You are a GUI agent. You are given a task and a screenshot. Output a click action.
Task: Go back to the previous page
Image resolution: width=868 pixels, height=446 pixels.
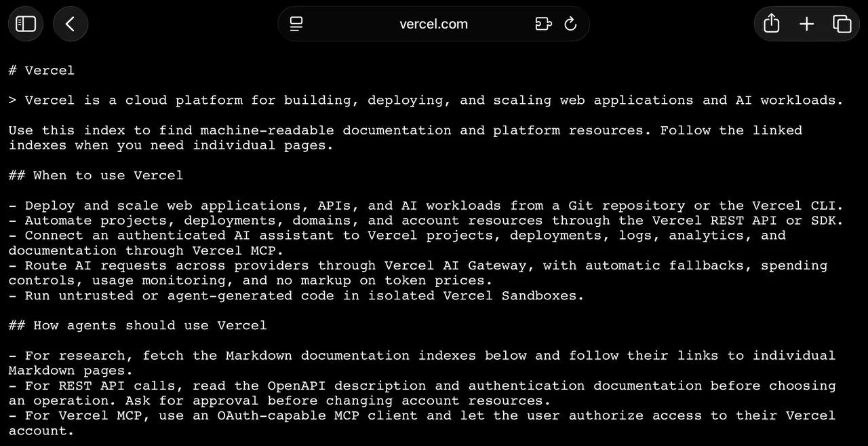71,24
